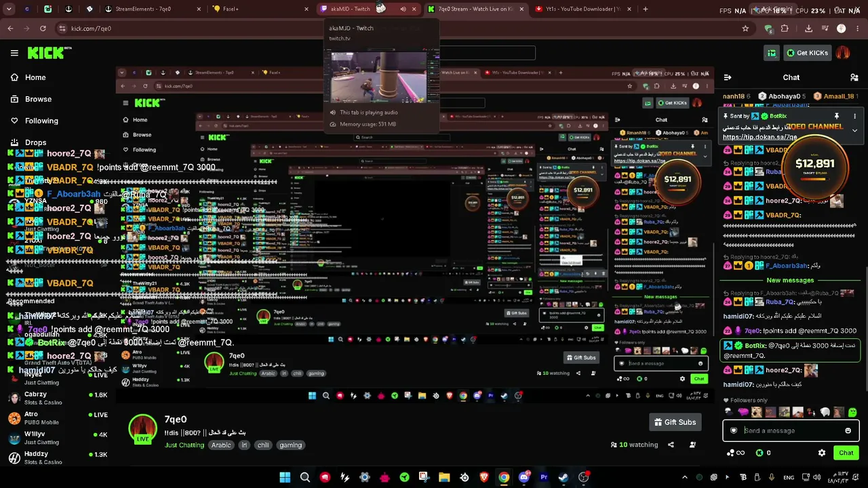Open the tip.dokan.sa link in chat

(x=759, y=137)
